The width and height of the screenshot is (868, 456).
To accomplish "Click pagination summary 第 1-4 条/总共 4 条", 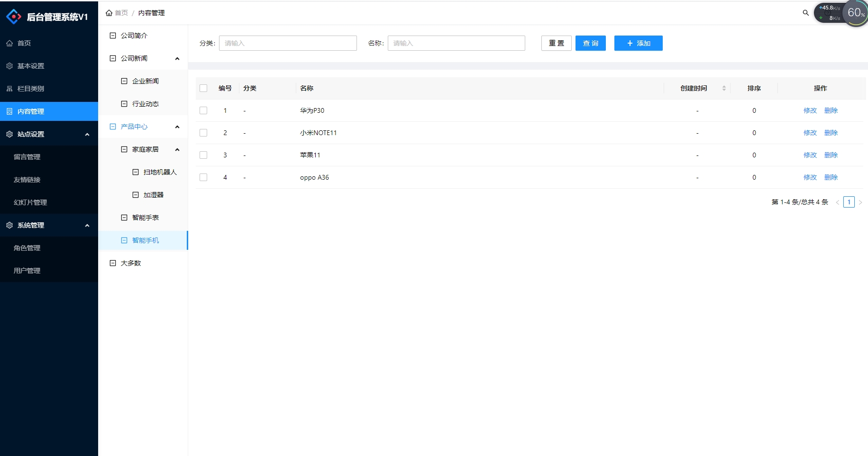I will [800, 202].
